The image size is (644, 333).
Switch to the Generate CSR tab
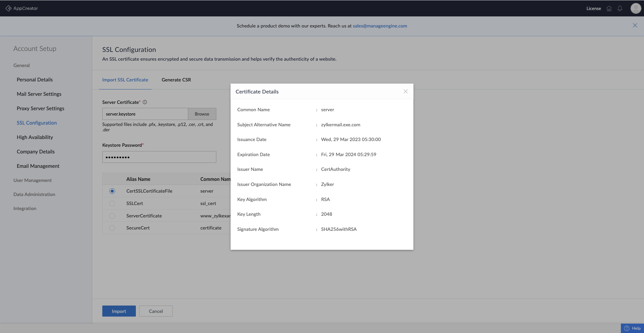point(176,80)
